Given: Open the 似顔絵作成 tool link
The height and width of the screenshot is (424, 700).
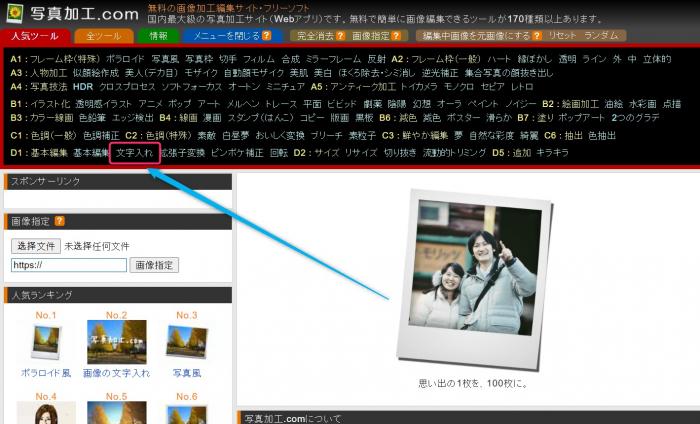Looking at the screenshot, I should 96,73.
